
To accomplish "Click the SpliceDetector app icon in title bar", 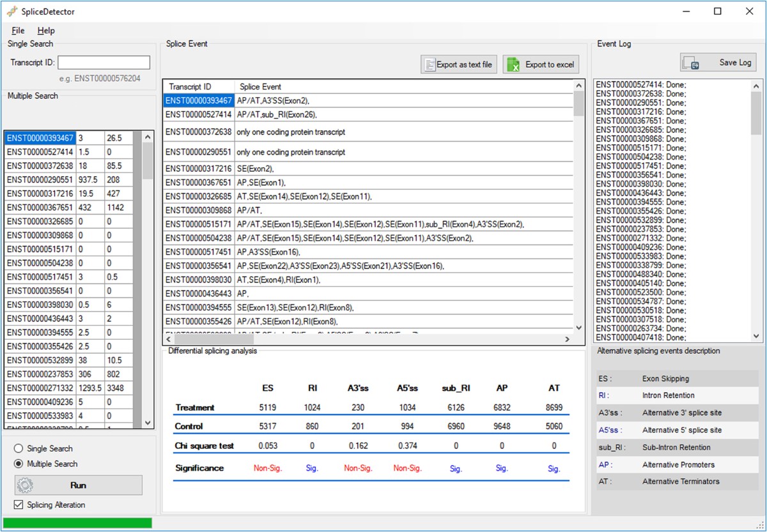I will 12,11.
